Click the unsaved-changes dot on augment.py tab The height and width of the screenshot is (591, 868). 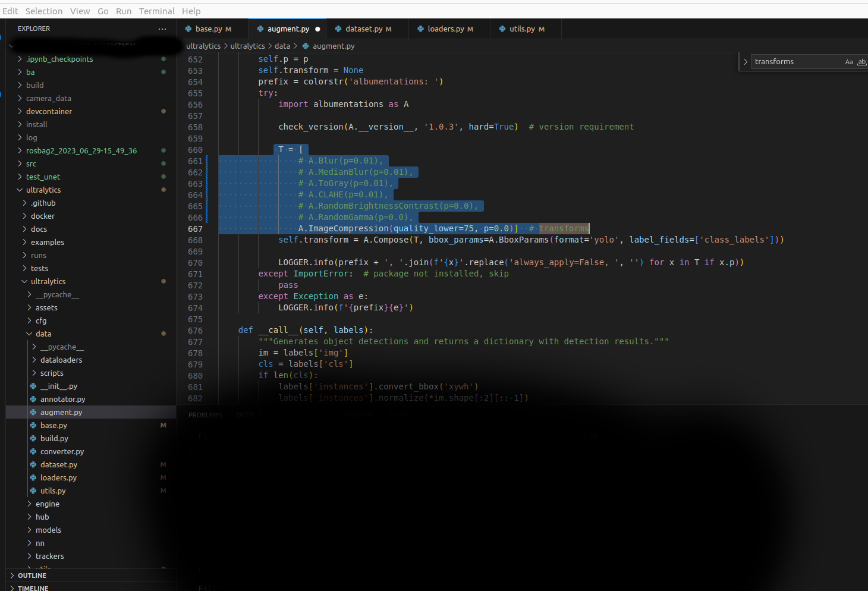coord(317,29)
